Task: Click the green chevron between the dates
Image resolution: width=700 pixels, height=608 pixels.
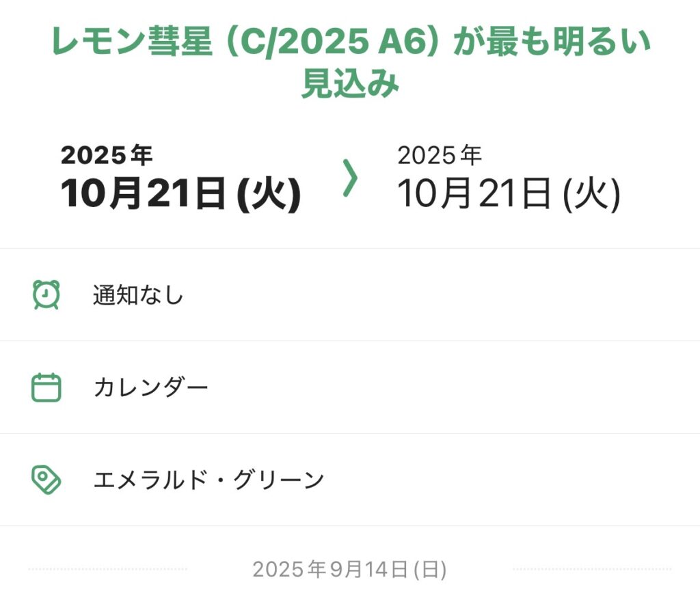Action: [x=350, y=180]
